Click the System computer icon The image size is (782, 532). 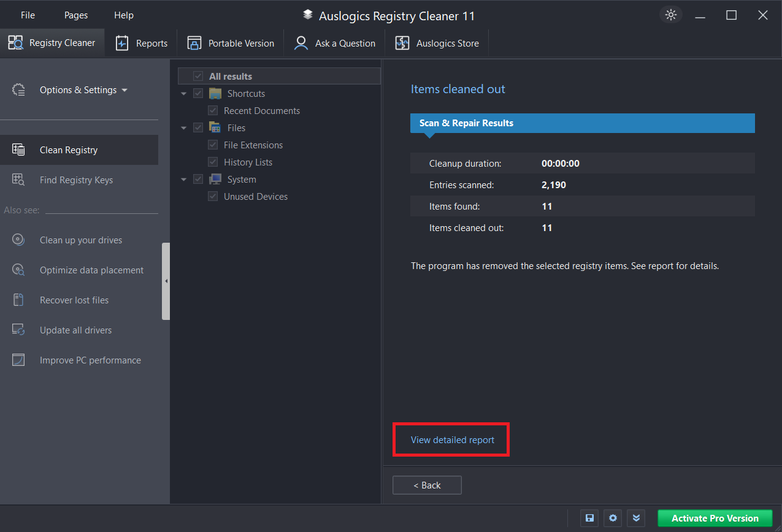[215, 180]
